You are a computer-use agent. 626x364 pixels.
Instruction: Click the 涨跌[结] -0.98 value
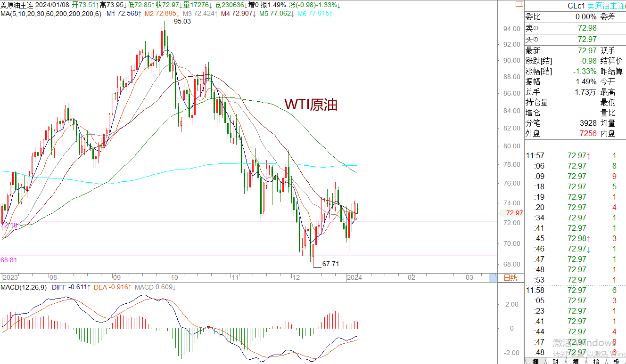[587, 61]
